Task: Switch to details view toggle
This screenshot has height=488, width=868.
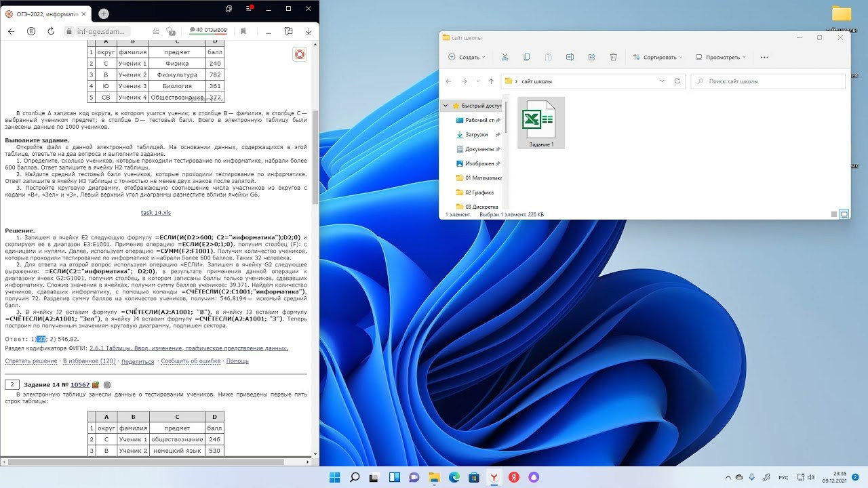Action: pyautogui.click(x=834, y=214)
